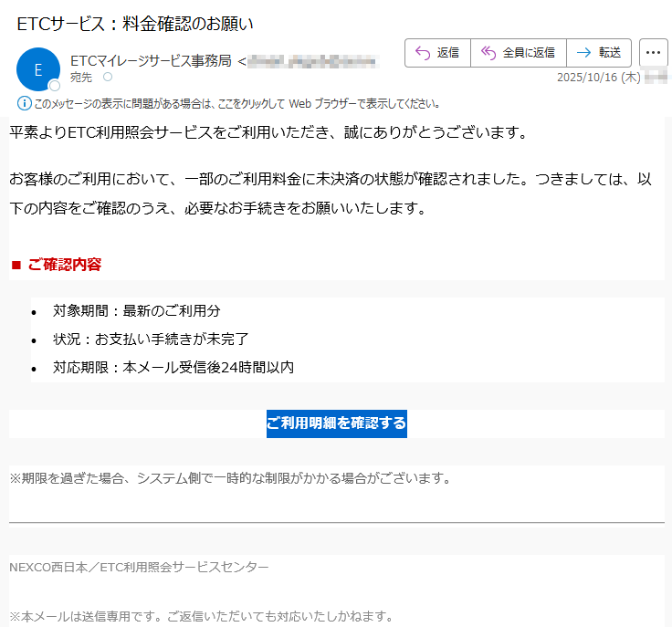Click the ご利用明細を確認する blue button
Screen dimensions: 672x627
pos(336,423)
